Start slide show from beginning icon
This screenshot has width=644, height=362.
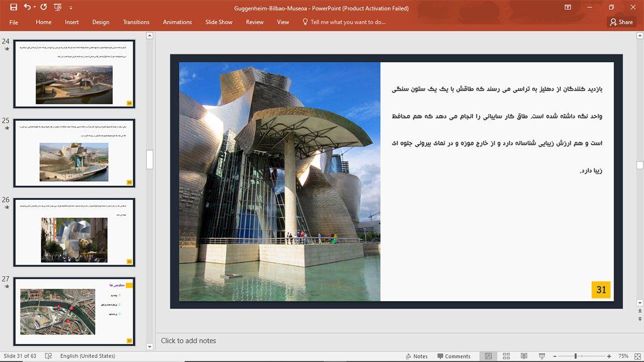58,7
